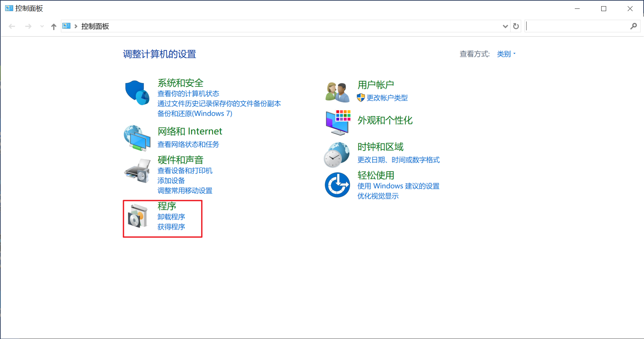Select the 硬件和声音 printer icon
644x339 pixels.
tap(137, 170)
